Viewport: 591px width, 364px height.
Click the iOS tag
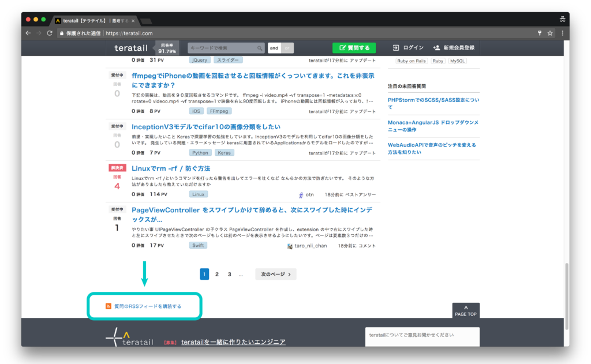click(196, 111)
